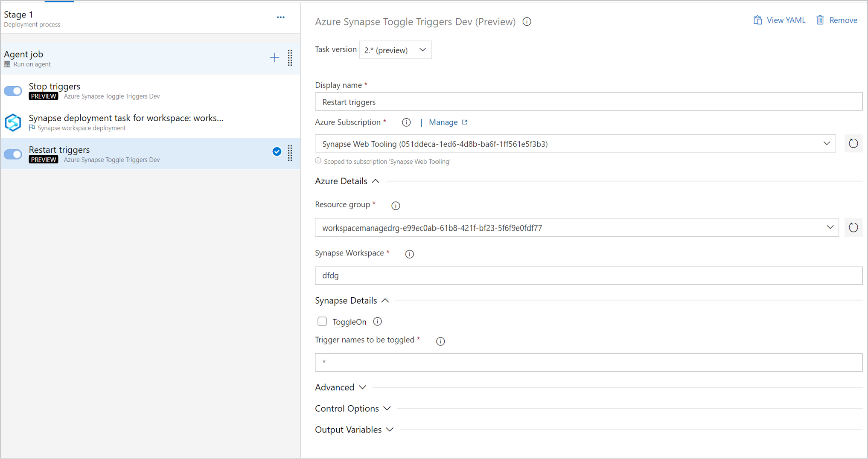Click the Synapse Workspace name field
The image size is (868, 459).
588,276
